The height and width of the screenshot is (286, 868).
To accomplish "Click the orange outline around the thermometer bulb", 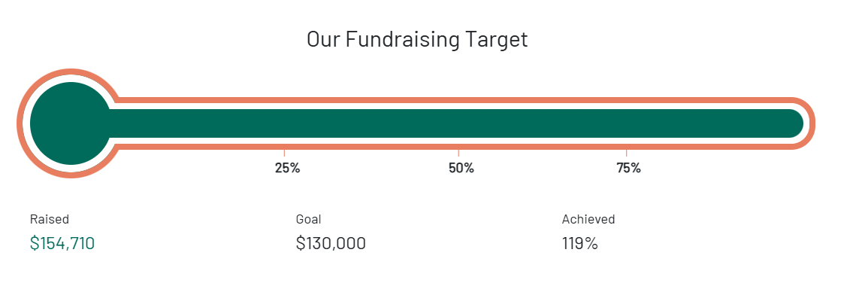I will tap(20, 123).
